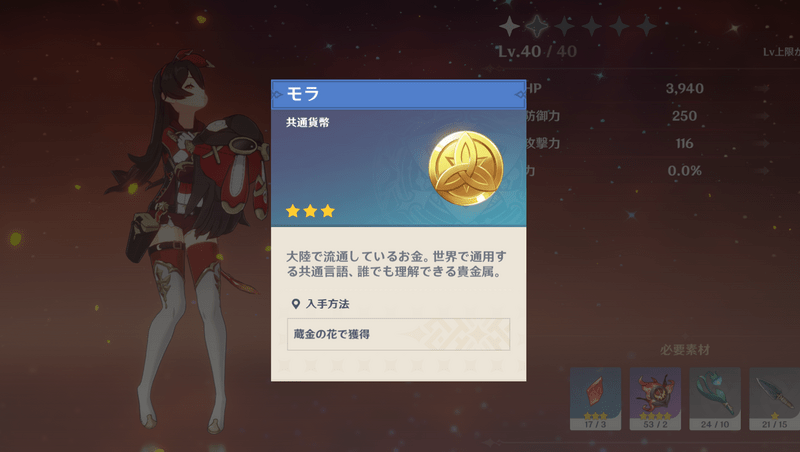Click the モラ title bar of the popup

tap(398, 94)
